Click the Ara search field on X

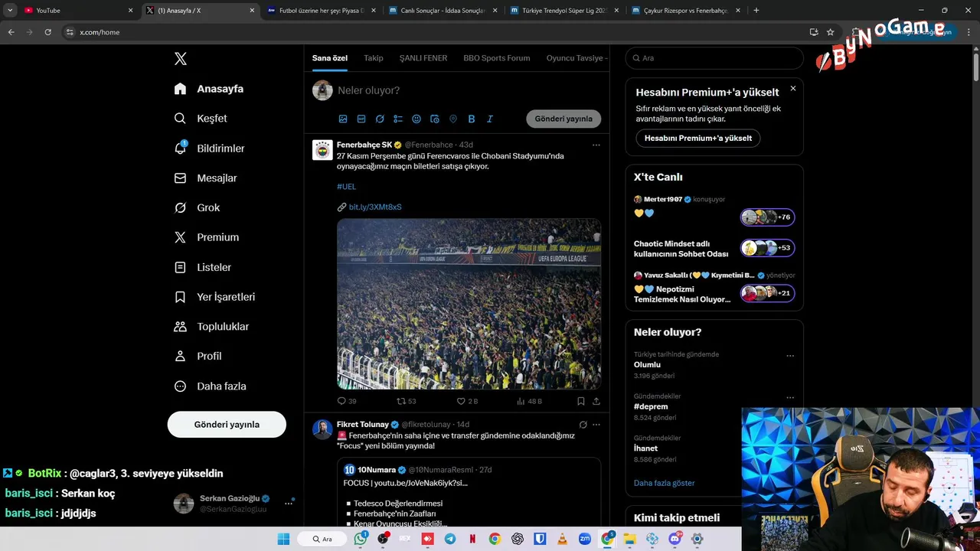pos(714,58)
